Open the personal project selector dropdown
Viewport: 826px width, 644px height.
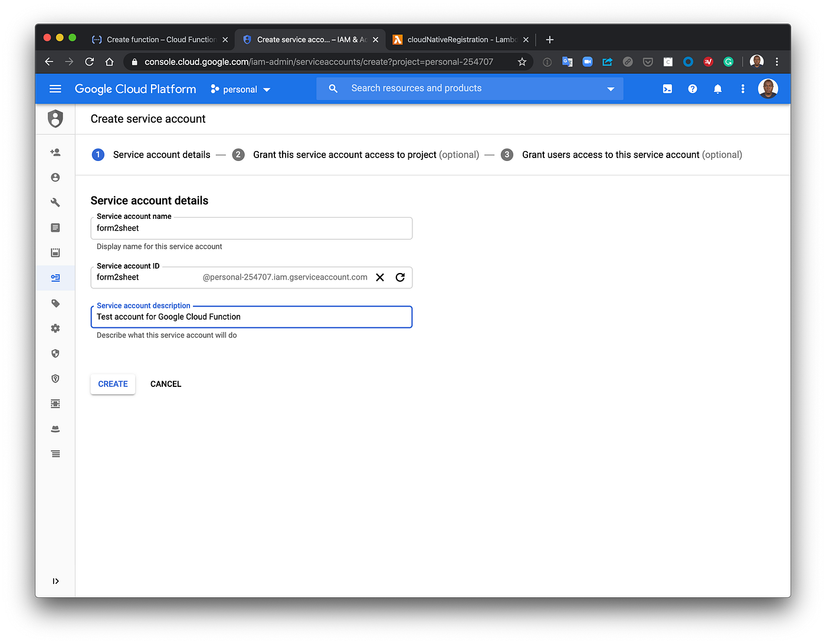click(x=240, y=89)
